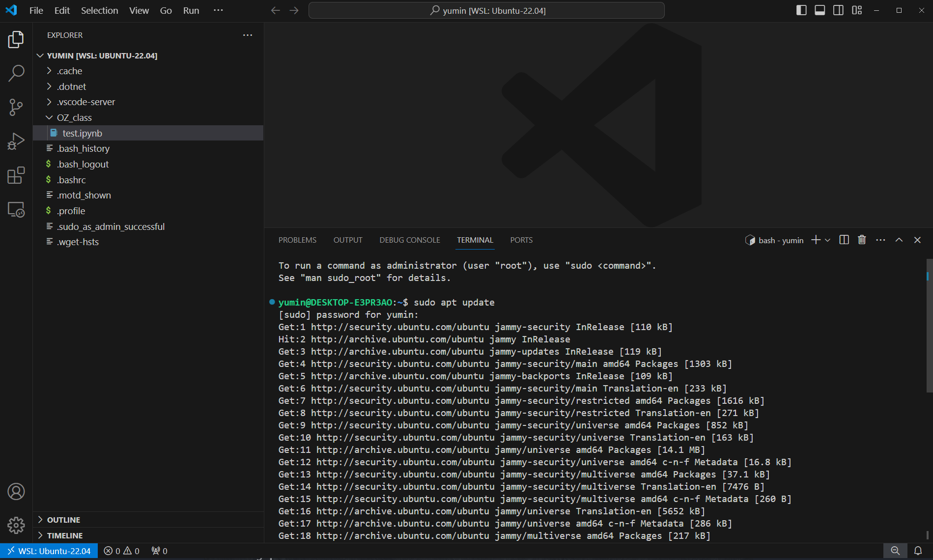This screenshot has width=933, height=560.
Task: Click the forwarded ports status item
Action: (160, 551)
